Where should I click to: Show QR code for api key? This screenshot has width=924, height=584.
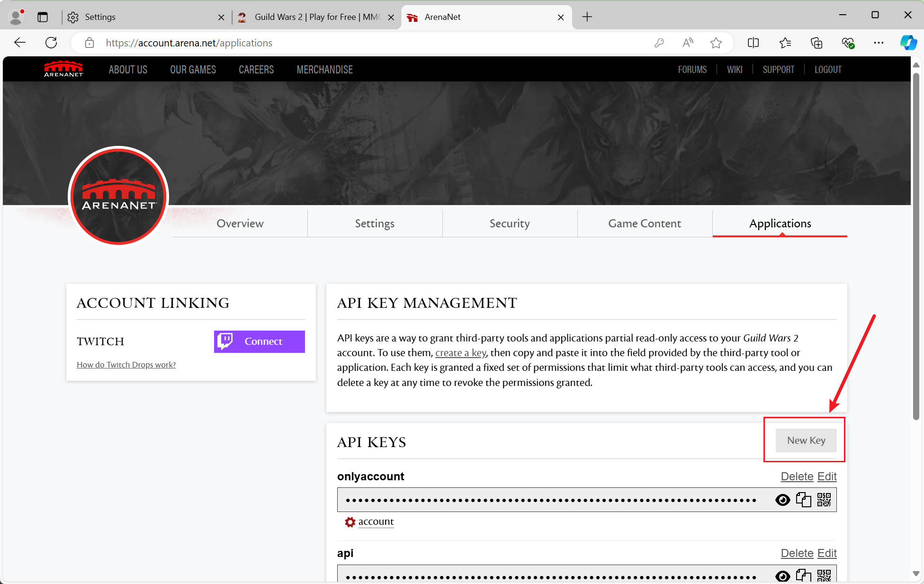[824, 576]
